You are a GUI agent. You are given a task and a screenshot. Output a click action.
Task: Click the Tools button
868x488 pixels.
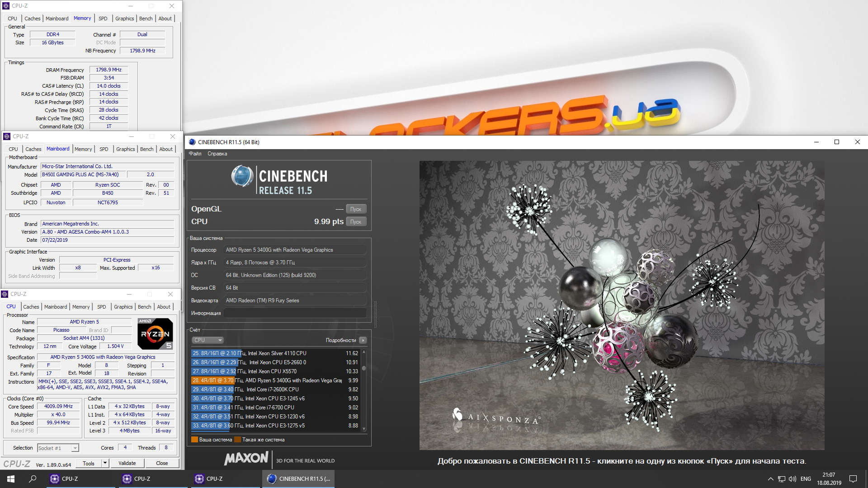pyautogui.click(x=89, y=463)
